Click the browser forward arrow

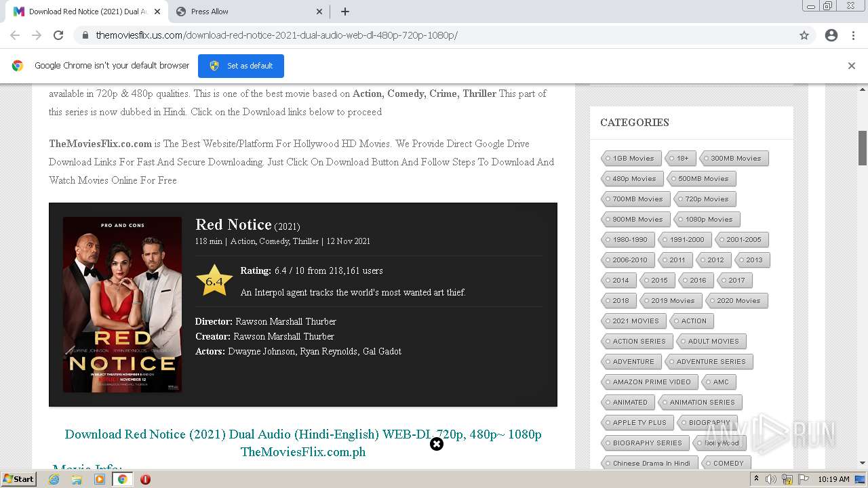pyautogui.click(x=37, y=35)
